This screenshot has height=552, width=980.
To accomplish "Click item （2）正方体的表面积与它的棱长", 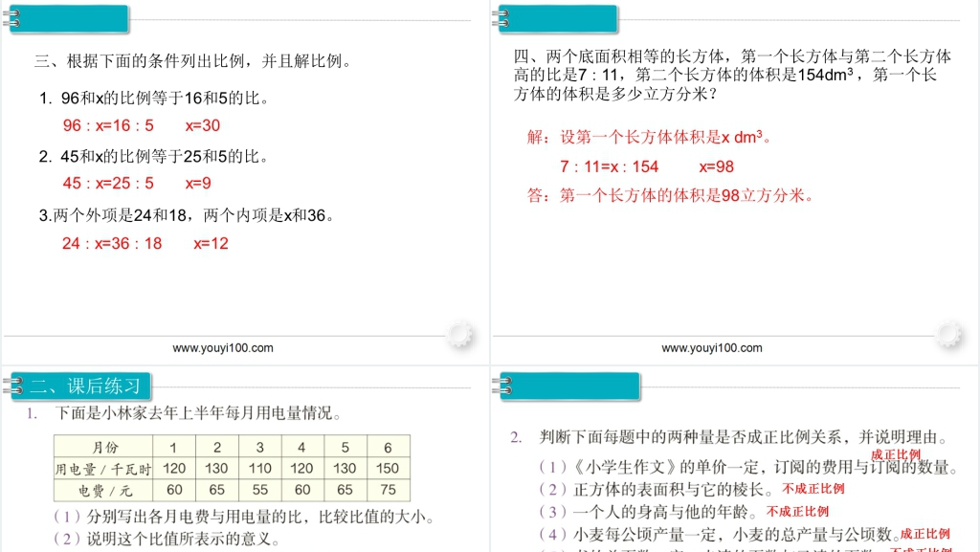I will 657,490.
